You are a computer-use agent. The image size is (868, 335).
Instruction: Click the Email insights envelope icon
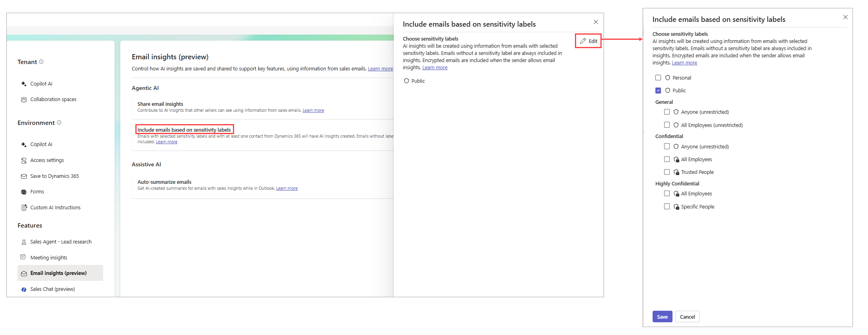pyautogui.click(x=24, y=273)
